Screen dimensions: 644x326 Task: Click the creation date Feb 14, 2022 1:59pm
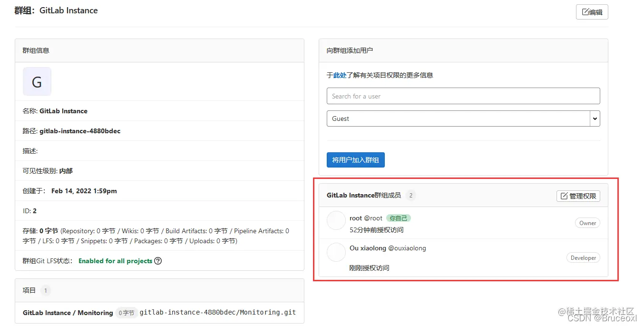(x=84, y=191)
